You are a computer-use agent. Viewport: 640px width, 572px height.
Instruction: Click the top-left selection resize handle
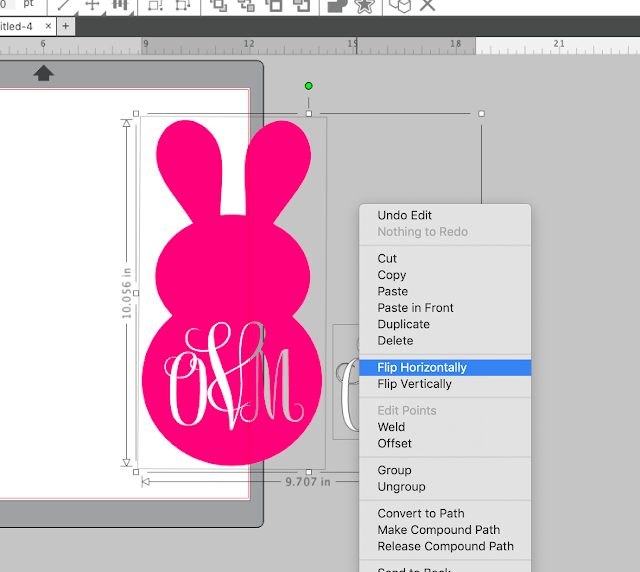(136, 114)
